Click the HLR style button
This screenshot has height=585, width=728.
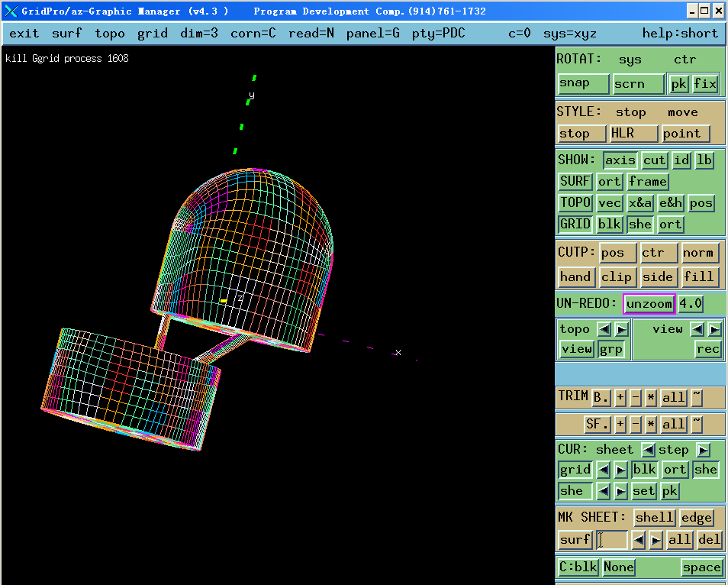coord(633,134)
